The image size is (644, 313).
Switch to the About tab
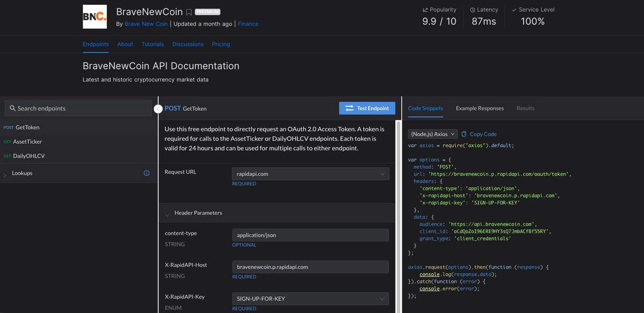(x=125, y=44)
